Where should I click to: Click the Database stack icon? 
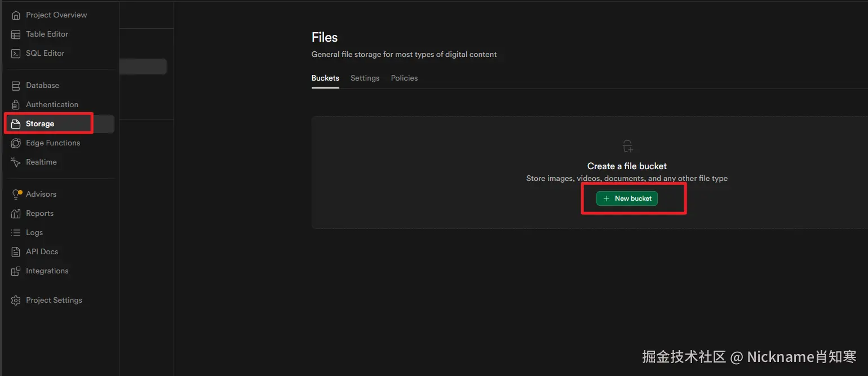click(x=16, y=86)
